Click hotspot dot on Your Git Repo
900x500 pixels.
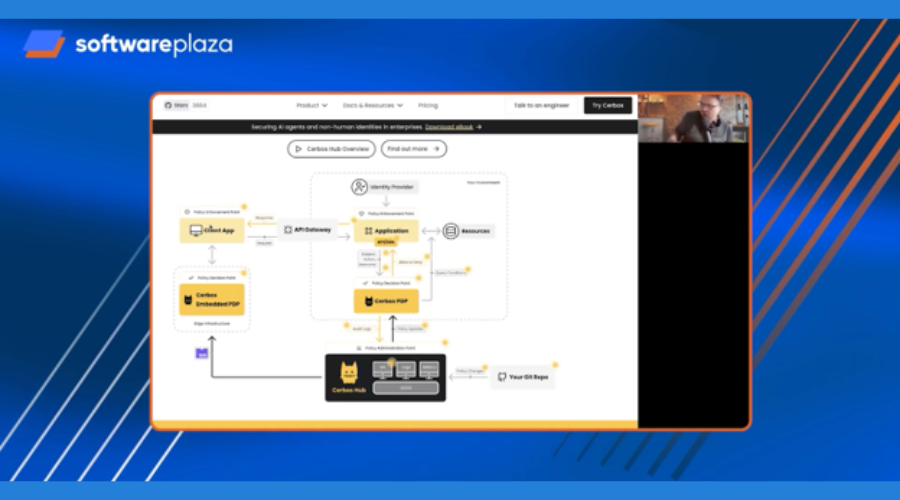[x=555, y=365]
